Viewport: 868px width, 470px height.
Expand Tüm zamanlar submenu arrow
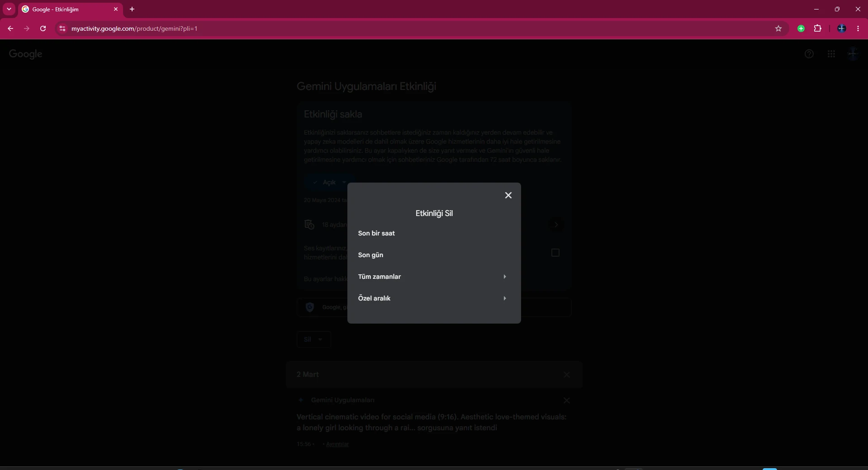coord(505,277)
